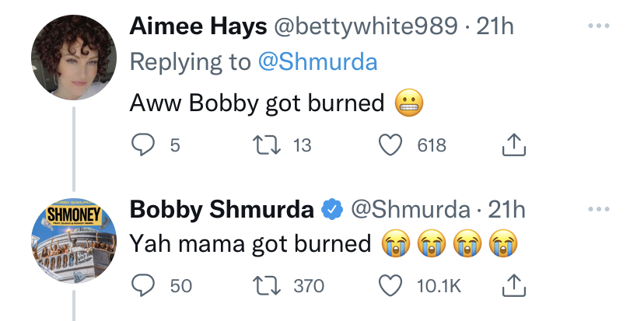
Task: Retweet Aimee Hays's tweet
Action: pos(263,144)
